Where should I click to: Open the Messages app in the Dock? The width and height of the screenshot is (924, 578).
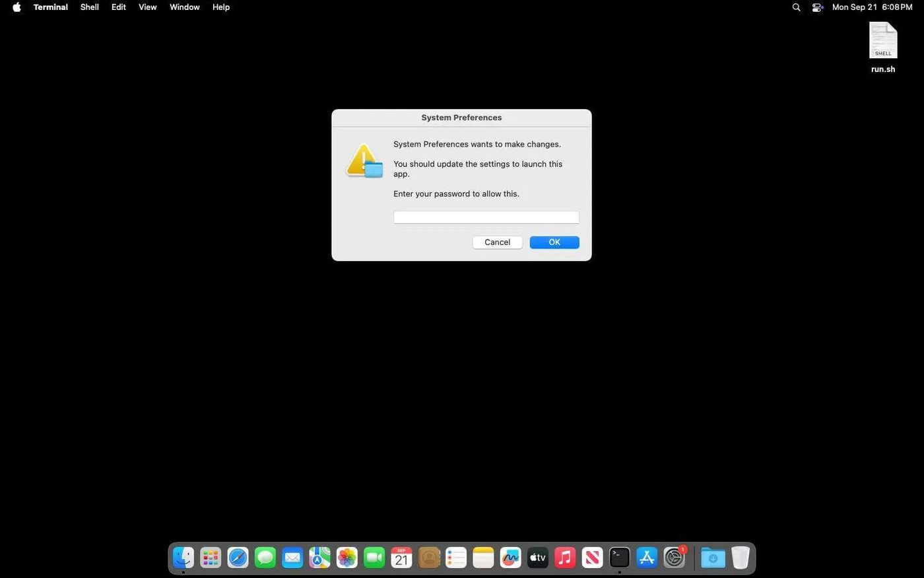(x=265, y=558)
